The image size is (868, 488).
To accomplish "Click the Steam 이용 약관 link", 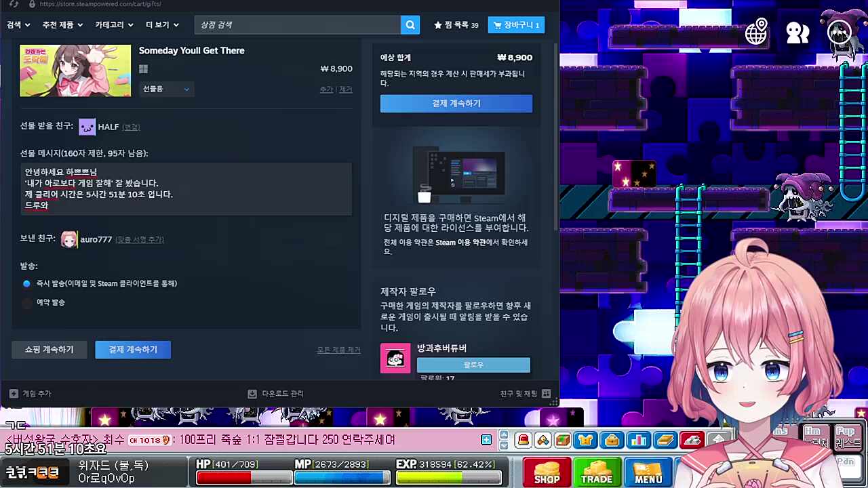I will point(460,243).
